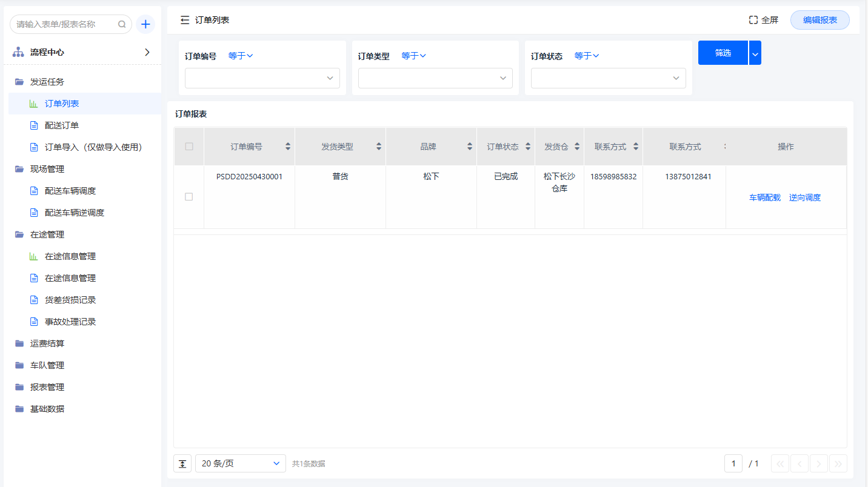The width and height of the screenshot is (868, 487).
Task: Go to previous page arrow button
Action: (x=800, y=463)
